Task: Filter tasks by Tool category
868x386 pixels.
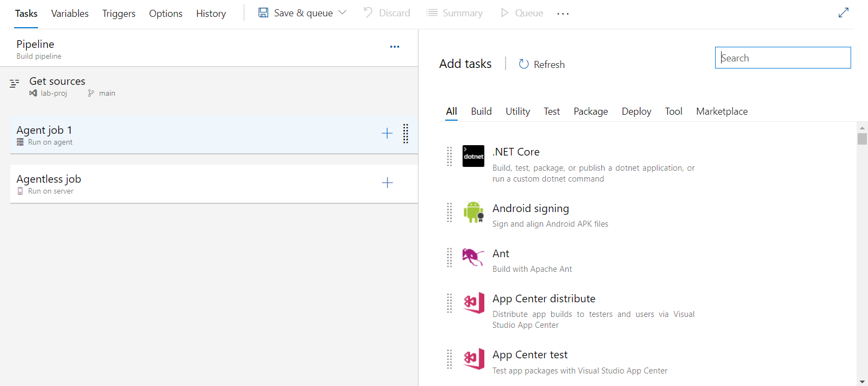Action: click(674, 111)
